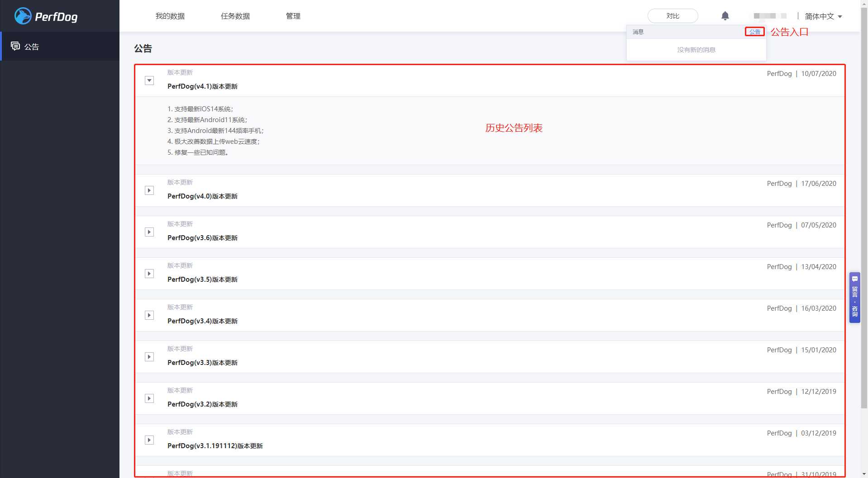Go to 我的数据 tab
The image size is (868, 478).
170,16
